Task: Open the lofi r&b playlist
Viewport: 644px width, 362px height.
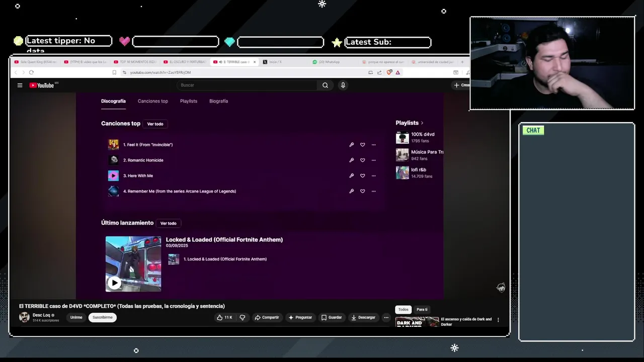Action: point(414,172)
